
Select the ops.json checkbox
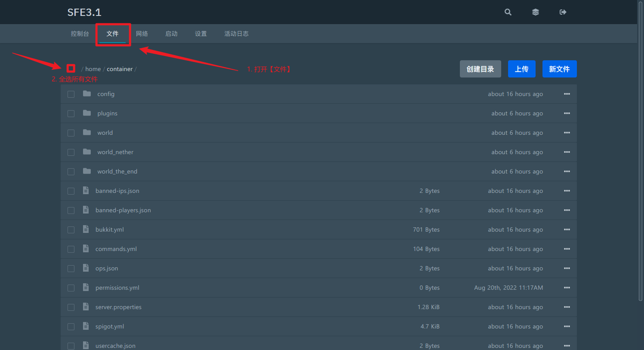[71, 269]
